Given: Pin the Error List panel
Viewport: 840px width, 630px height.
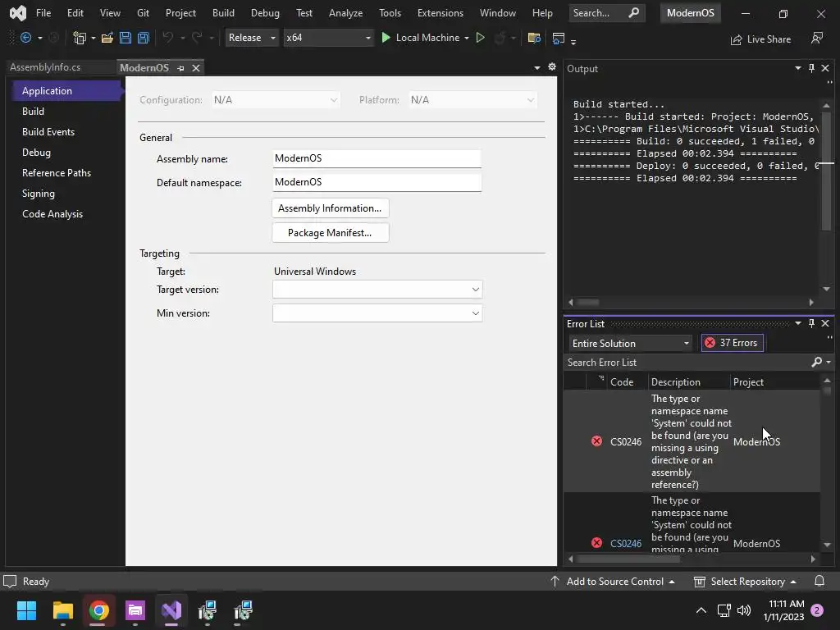Looking at the screenshot, I should pyautogui.click(x=811, y=323).
